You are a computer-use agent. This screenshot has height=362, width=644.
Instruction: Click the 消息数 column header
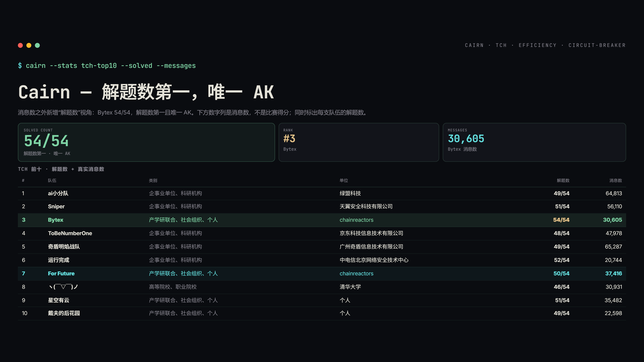click(615, 180)
